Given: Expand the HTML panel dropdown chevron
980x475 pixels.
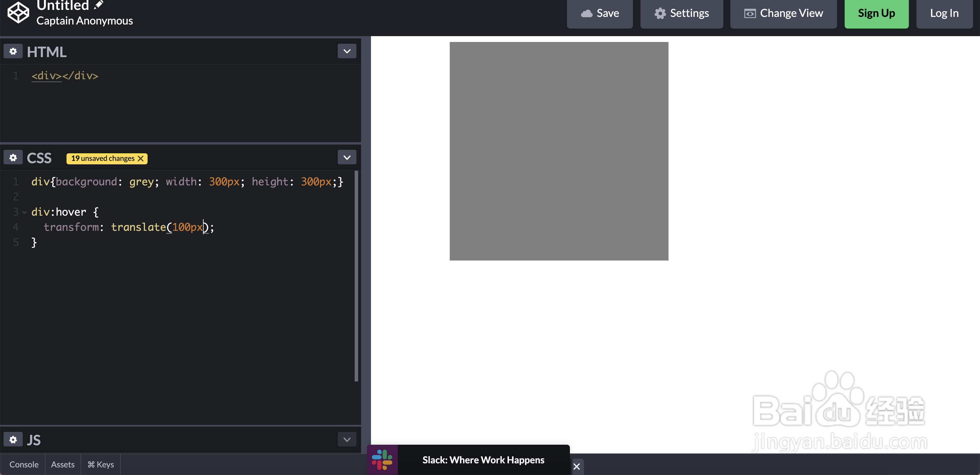Looking at the screenshot, I should click(x=347, y=51).
